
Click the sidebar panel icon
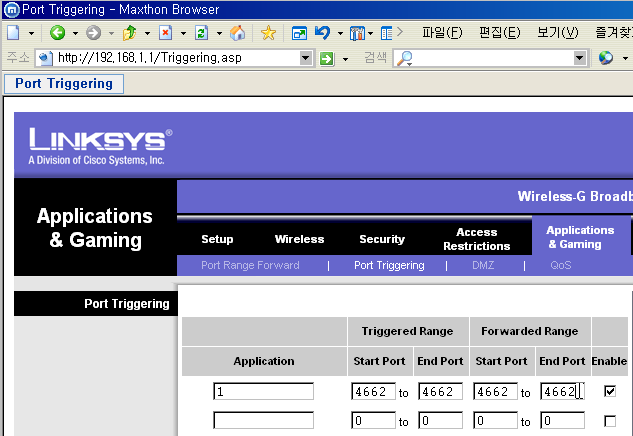(386, 33)
